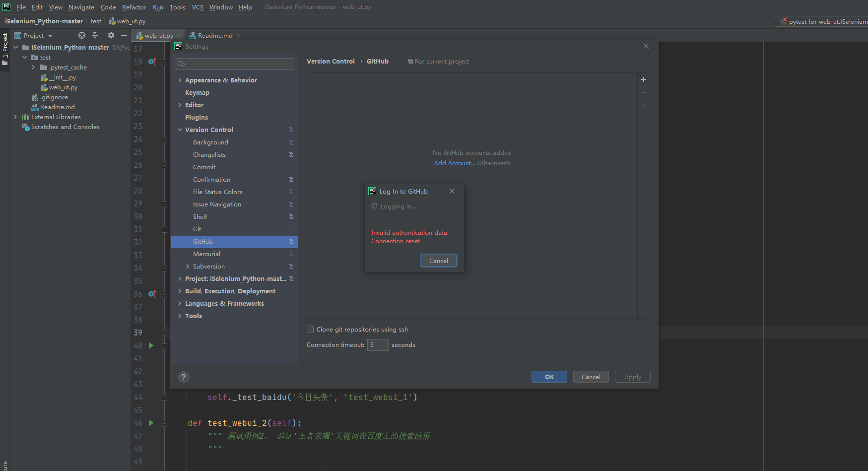The image size is (868, 471).
Task: Select Confirmation settings item
Action: [x=211, y=180]
